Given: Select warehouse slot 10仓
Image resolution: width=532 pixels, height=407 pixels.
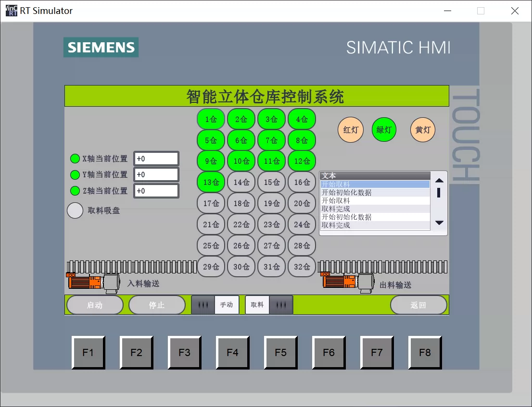Looking at the screenshot, I should 241,161.
